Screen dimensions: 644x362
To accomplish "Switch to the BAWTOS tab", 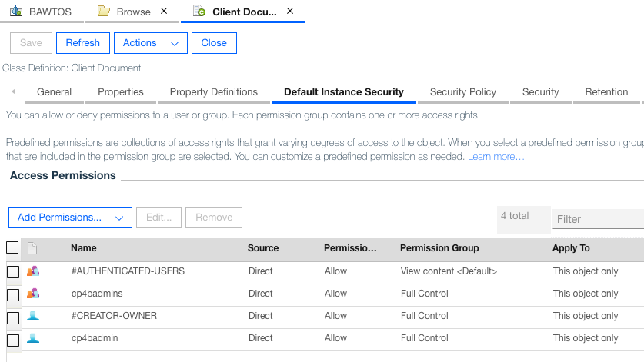I will (42, 12).
